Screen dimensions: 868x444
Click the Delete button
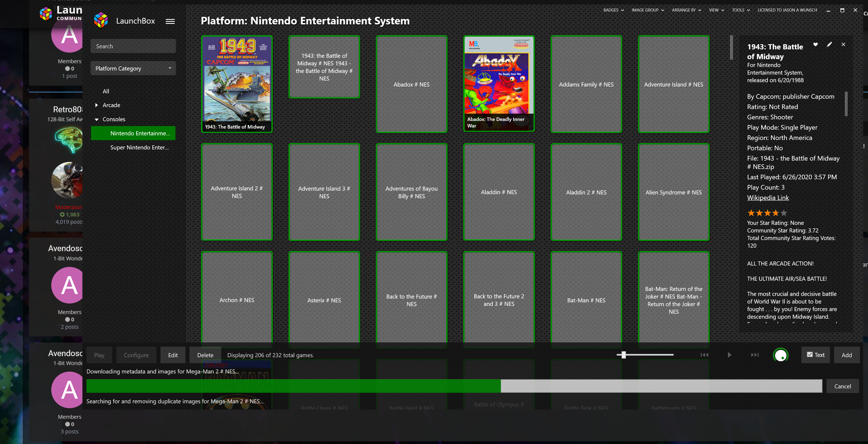click(205, 355)
